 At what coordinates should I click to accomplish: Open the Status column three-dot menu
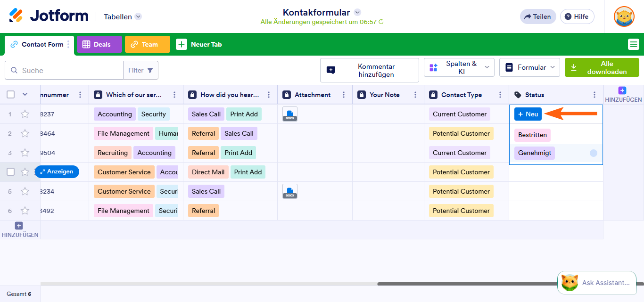tap(594, 94)
